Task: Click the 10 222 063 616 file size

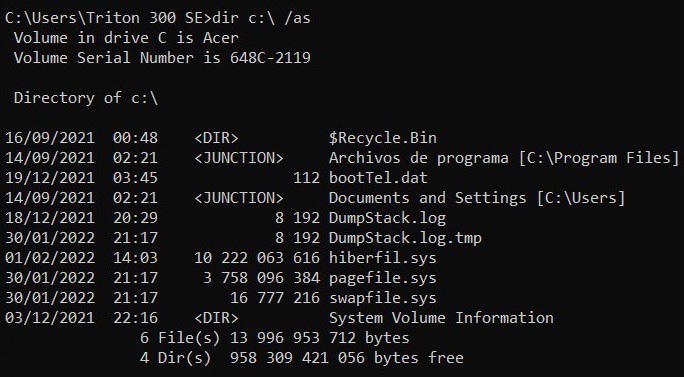Action: click(257, 258)
